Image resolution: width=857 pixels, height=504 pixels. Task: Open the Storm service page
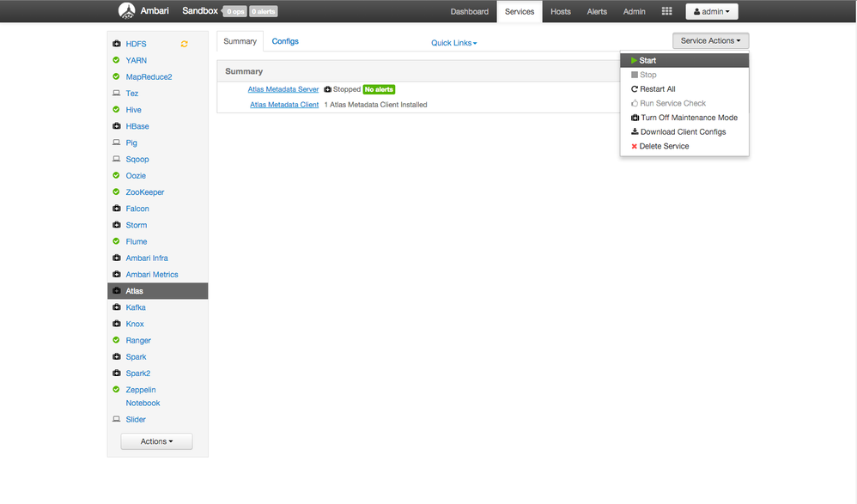pyautogui.click(x=136, y=225)
